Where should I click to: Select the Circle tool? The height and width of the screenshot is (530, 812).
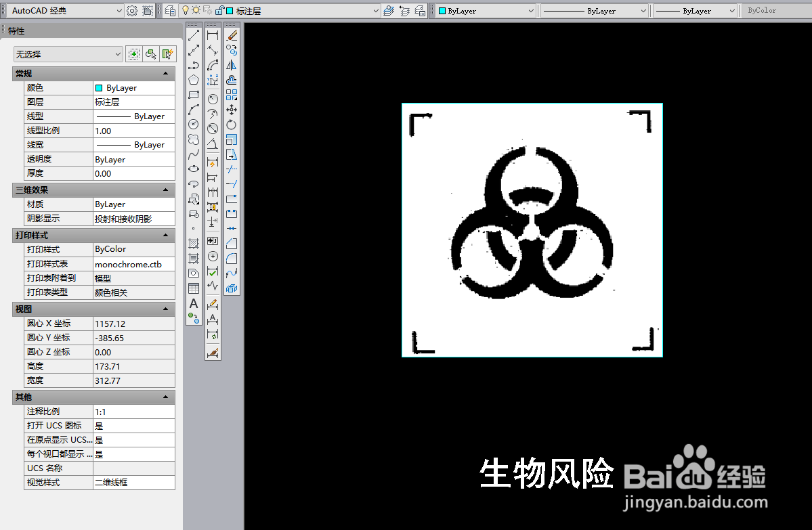tap(194, 125)
